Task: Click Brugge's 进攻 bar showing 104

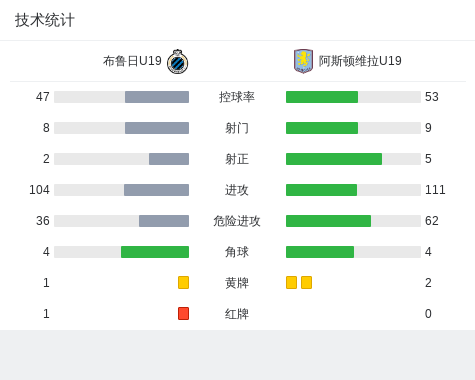Action: tap(156, 190)
